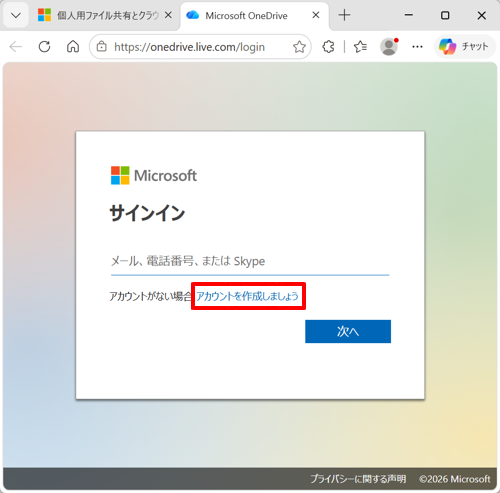Screen dimensions: 500x493
Task: Open the Copilot チャット button
Action: (464, 47)
